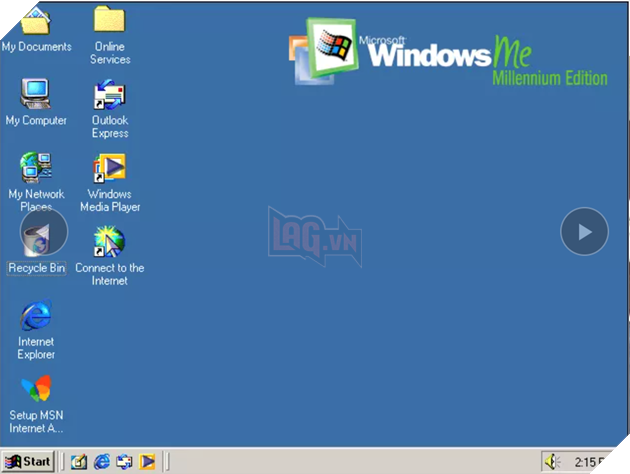This screenshot has height=474, width=630.
Task: Click the Start button
Action: coord(28,462)
